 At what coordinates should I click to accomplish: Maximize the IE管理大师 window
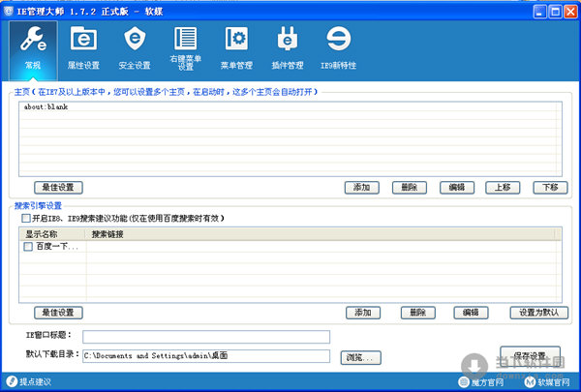point(556,12)
